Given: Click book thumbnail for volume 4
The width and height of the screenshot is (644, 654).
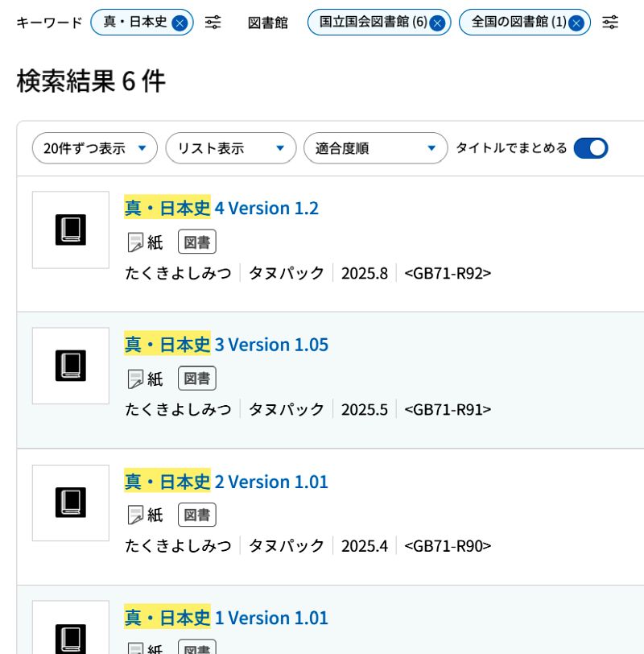Looking at the screenshot, I should click(x=71, y=230).
